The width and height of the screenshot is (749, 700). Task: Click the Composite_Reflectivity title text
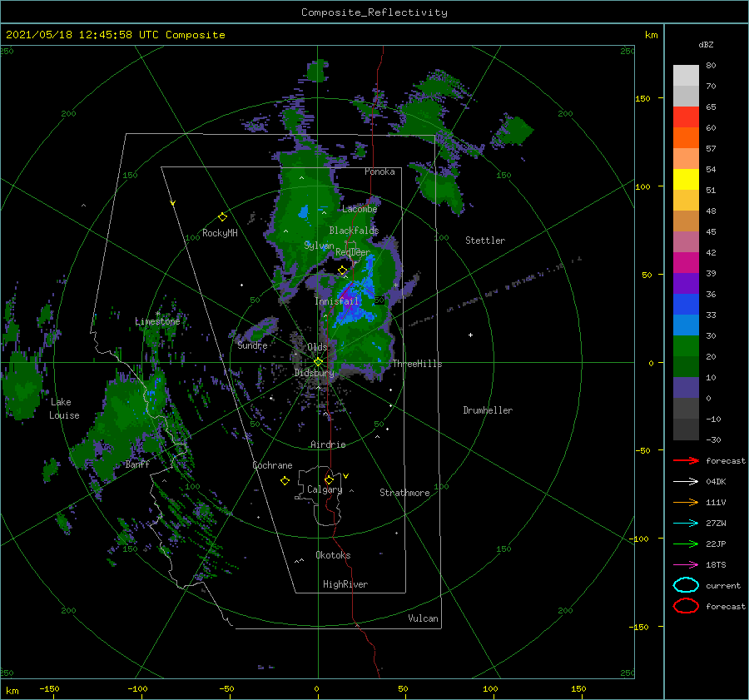point(374,12)
